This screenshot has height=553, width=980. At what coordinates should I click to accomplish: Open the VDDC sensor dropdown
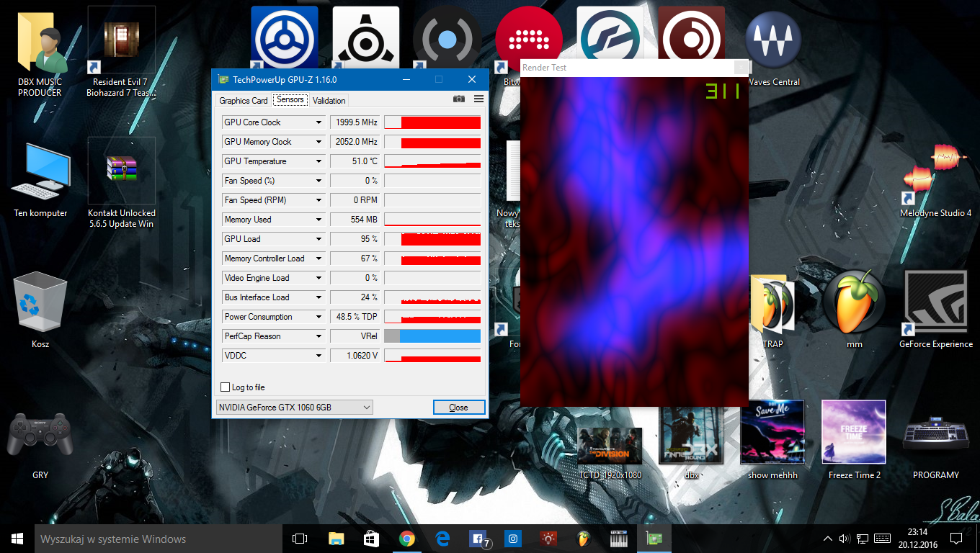(318, 356)
